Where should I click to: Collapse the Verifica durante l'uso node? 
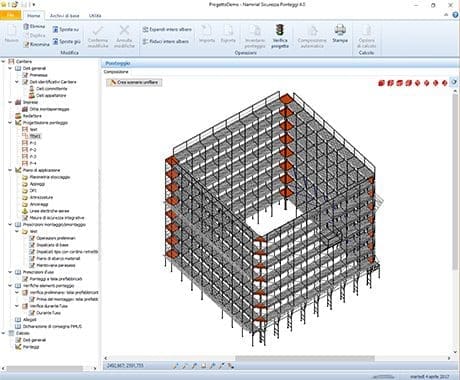17,306
